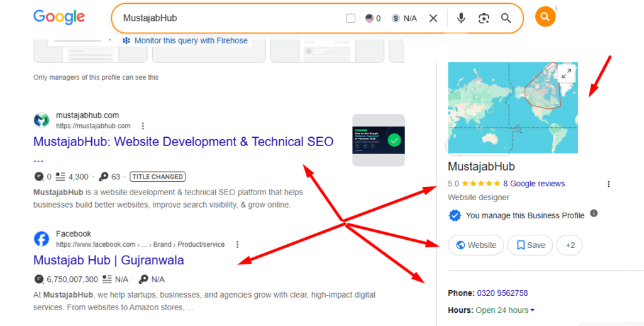Click the magnifier search icon in search bar
The width and height of the screenshot is (644, 326).
[x=506, y=18]
